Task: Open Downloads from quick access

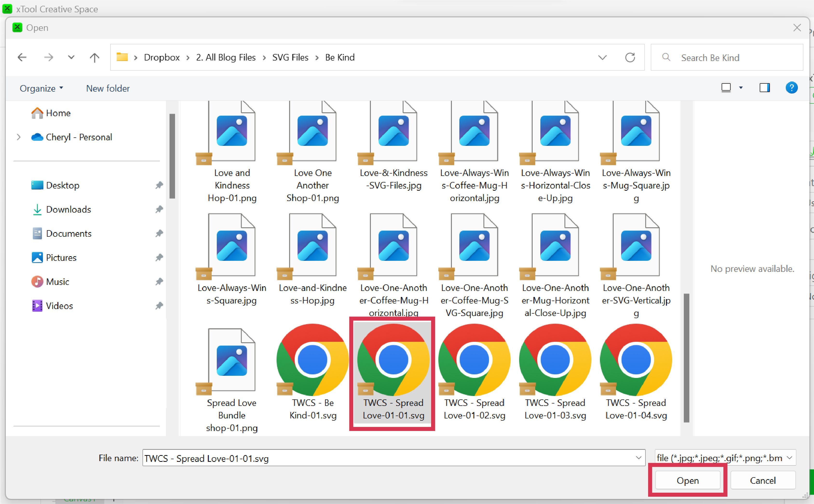Action: (x=61, y=209)
